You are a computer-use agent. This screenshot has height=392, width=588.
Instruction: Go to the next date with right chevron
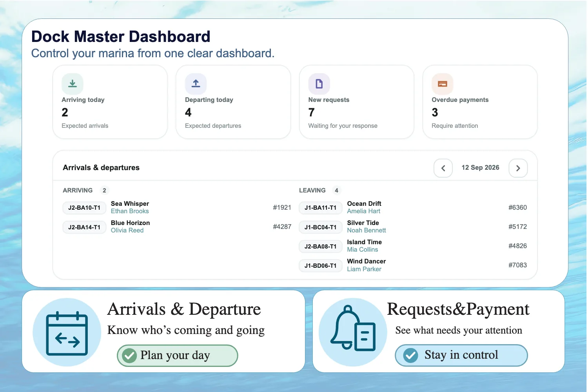click(x=518, y=168)
